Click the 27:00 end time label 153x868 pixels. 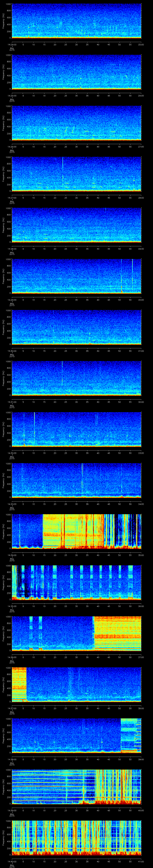[141, 147]
